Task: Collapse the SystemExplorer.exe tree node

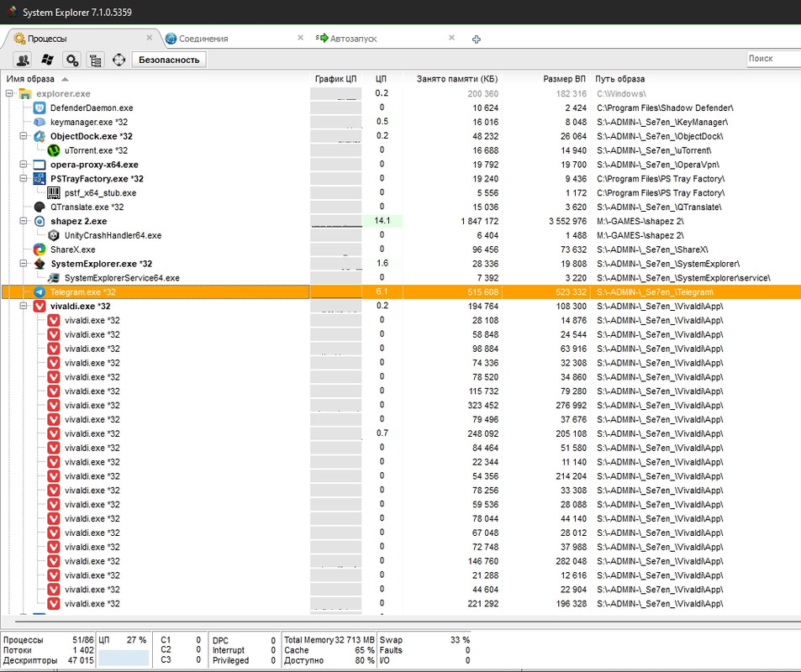Action: (24, 264)
